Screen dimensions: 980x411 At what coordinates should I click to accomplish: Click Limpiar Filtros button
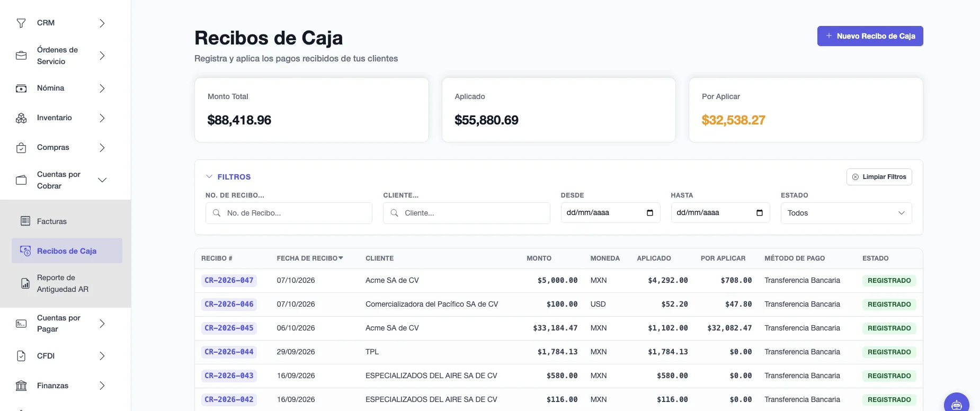[x=879, y=177]
